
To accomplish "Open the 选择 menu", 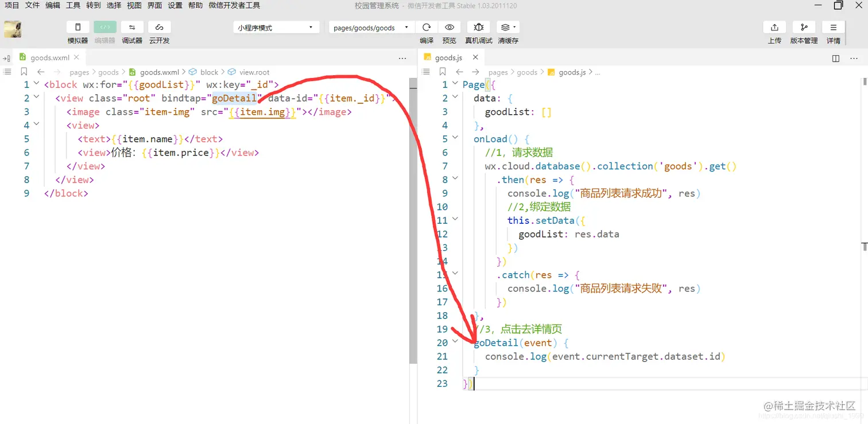I will point(114,5).
